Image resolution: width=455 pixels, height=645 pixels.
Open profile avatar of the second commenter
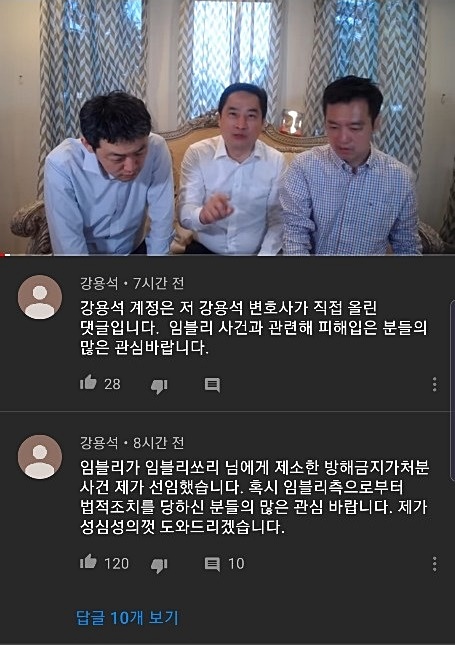coord(40,457)
